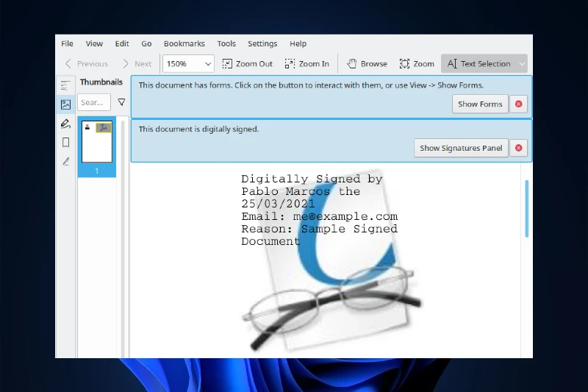Toggle the Text Selection tool
The height and width of the screenshot is (392, 588).
[x=478, y=64]
